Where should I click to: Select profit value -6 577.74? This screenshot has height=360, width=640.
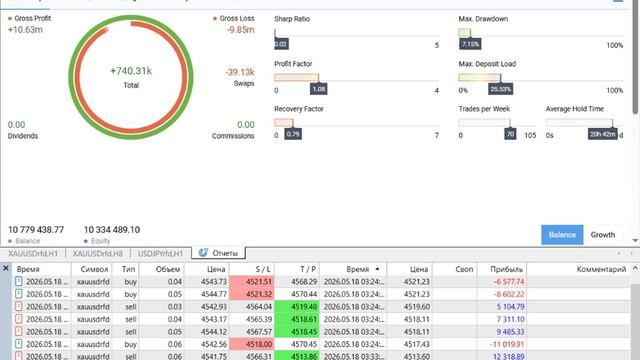point(509,282)
